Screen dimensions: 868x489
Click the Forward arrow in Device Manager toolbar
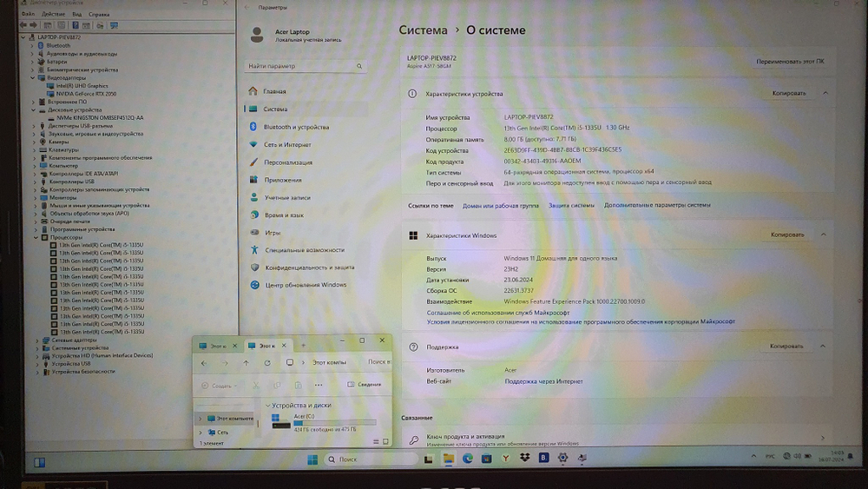coord(33,25)
